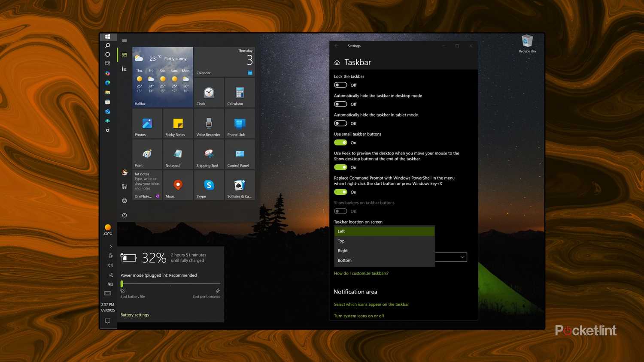The height and width of the screenshot is (362, 644).
Task: Open the Calculator tile
Action: coord(239,92)
